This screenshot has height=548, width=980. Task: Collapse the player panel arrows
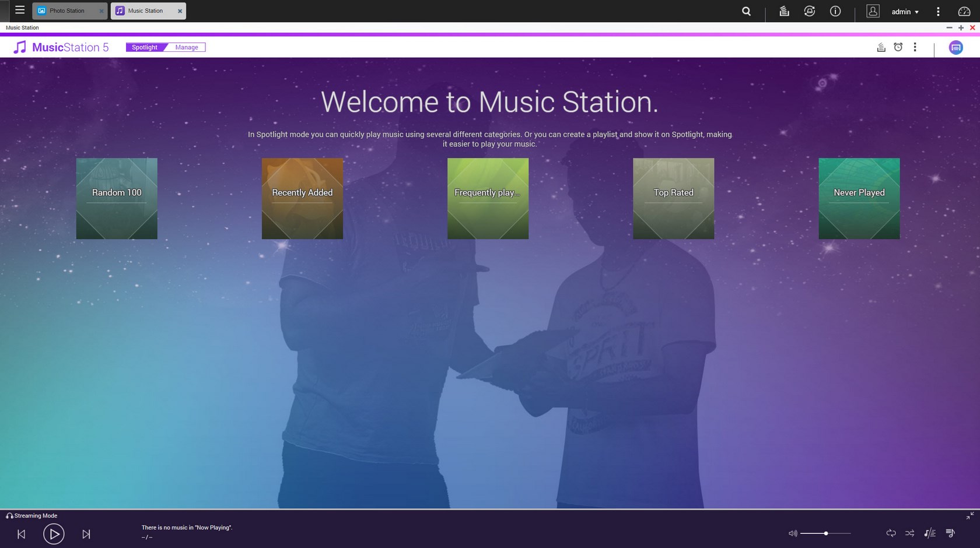[x=970, y=516]
